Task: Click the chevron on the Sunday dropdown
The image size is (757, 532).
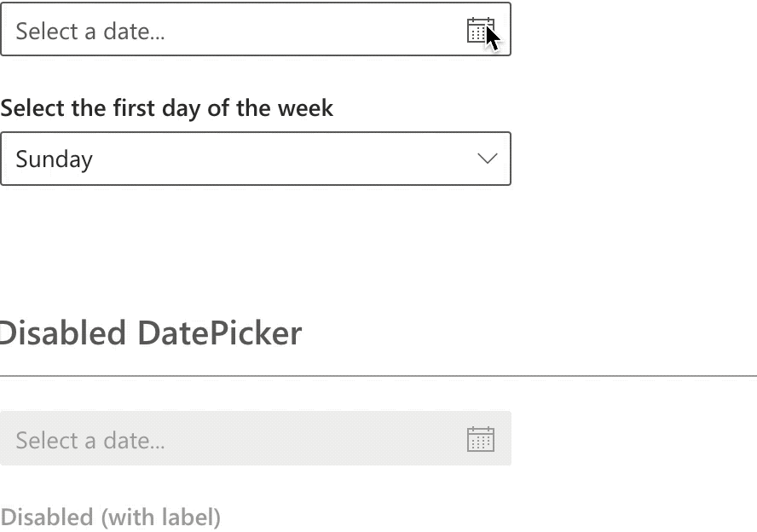Action: click(x=486, y=159)
